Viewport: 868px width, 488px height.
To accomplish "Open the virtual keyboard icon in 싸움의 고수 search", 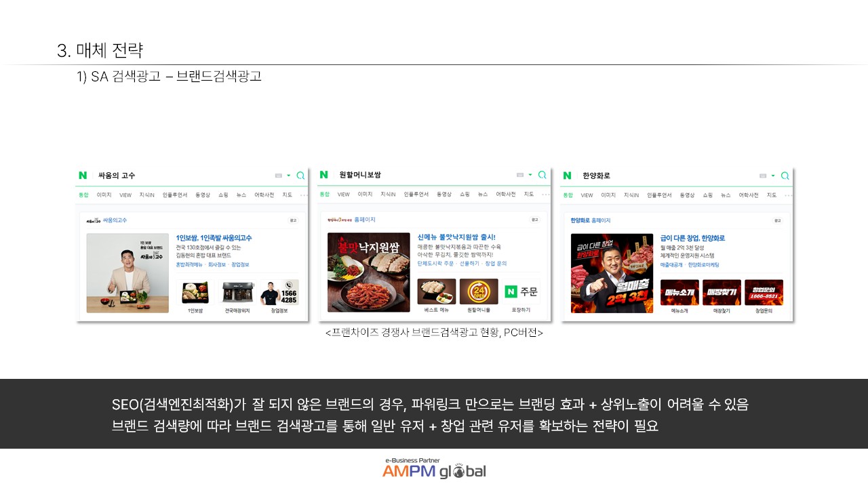I will [x=278, y=176].
